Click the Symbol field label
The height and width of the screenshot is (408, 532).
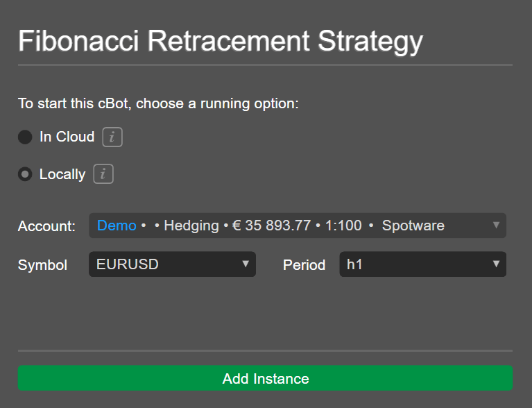coord(42,265)
